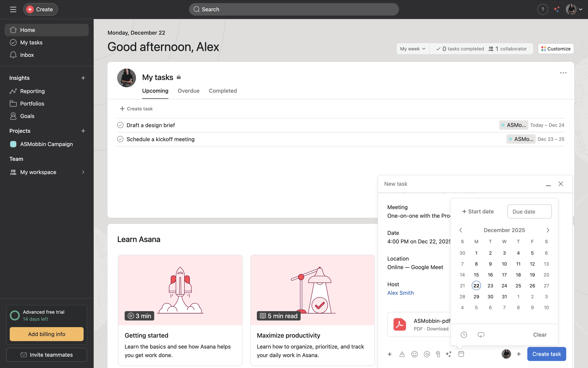Open Inbox in the sidebar
The width and height of the screenshot is (588, 368).
click(x=47, y=55)
